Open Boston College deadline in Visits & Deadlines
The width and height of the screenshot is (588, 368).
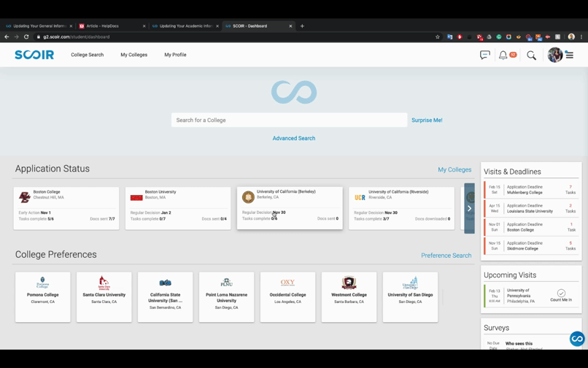tap(531, 227)
